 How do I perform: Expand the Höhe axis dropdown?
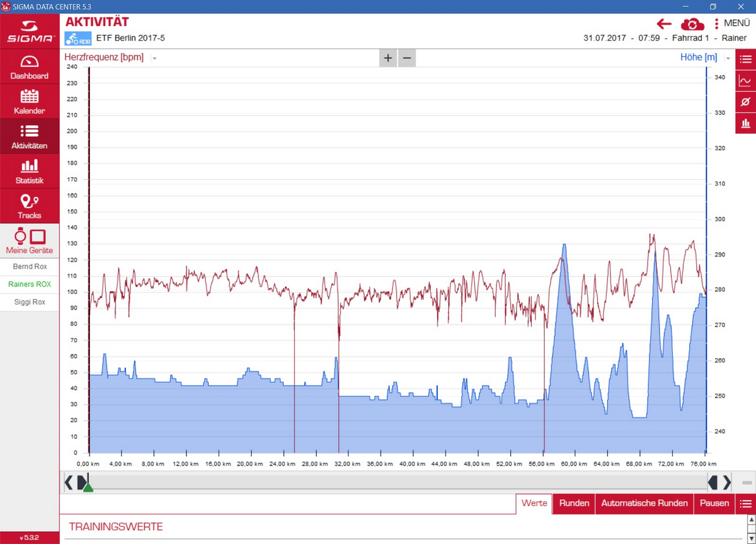(x=728, y=58)
